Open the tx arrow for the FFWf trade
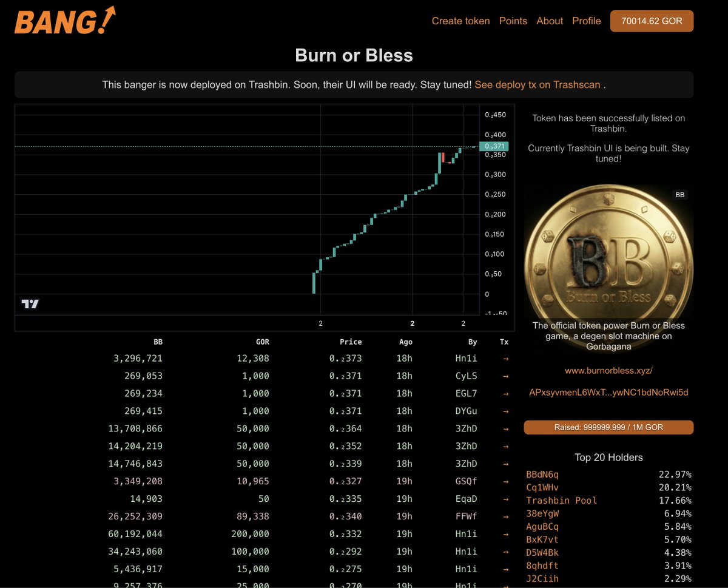The height and width of the screenshot is (588, 728). click(504, 516)
